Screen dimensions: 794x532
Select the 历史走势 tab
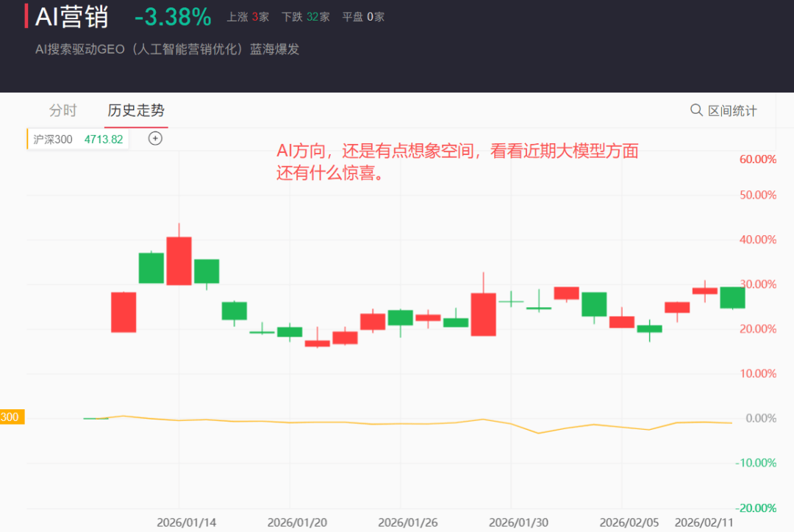tap(136, 111)
